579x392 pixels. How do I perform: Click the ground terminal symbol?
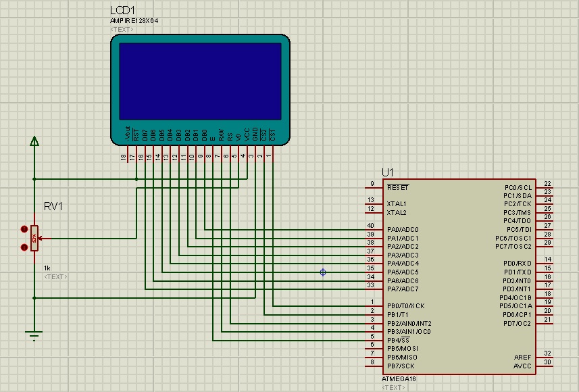point(34,335)
